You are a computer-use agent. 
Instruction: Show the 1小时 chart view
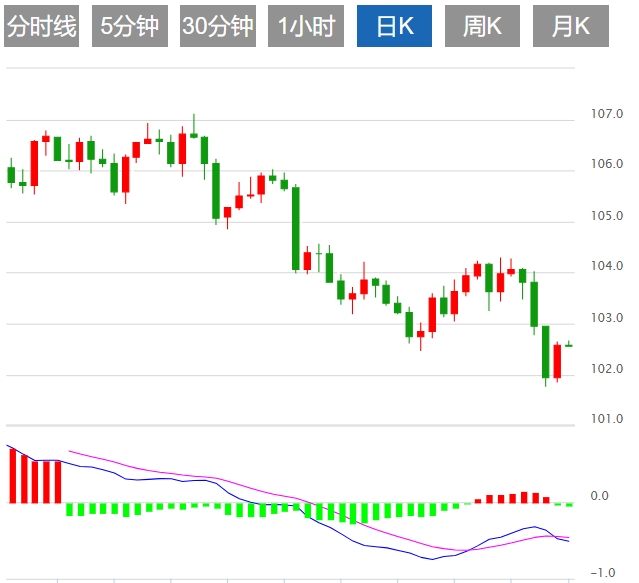306,27
